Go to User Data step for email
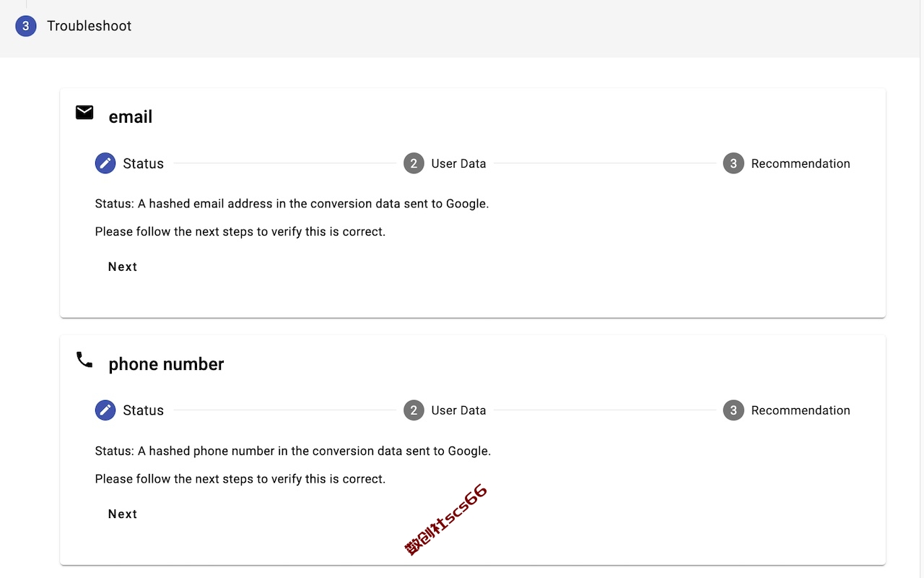The width and height of the screenshot is (924, 578). click(x=458, y=163)
